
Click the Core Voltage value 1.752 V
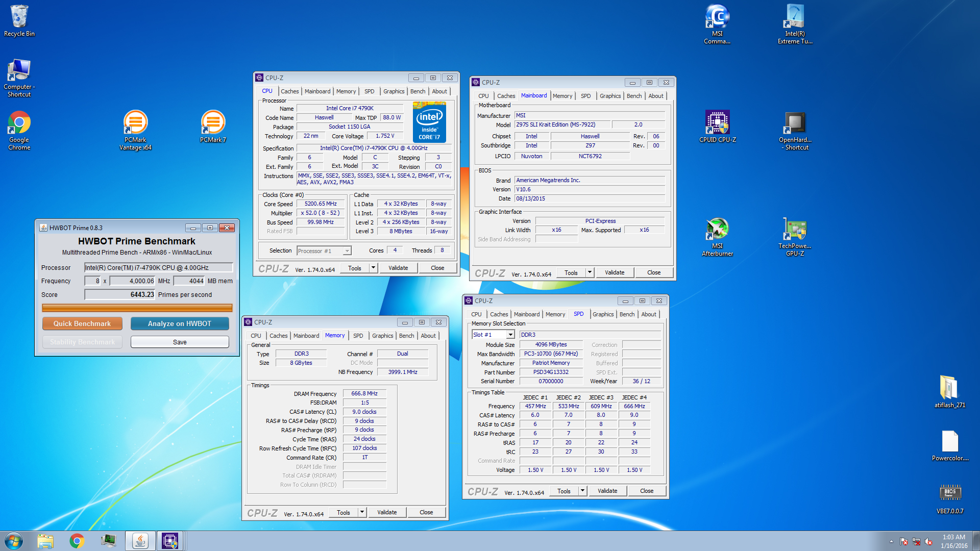click(x=385, y=136)
